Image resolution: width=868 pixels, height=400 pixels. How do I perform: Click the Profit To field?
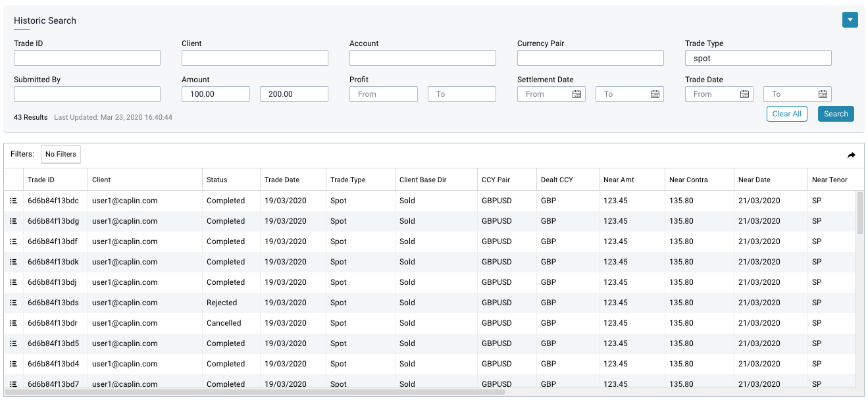pyautogui.click(x=462, y=94)
